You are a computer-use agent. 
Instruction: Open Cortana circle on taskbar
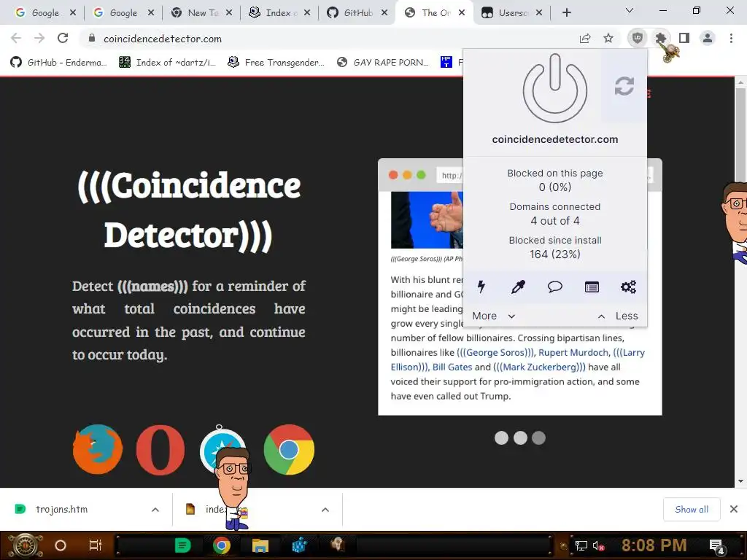coord(61,545)
